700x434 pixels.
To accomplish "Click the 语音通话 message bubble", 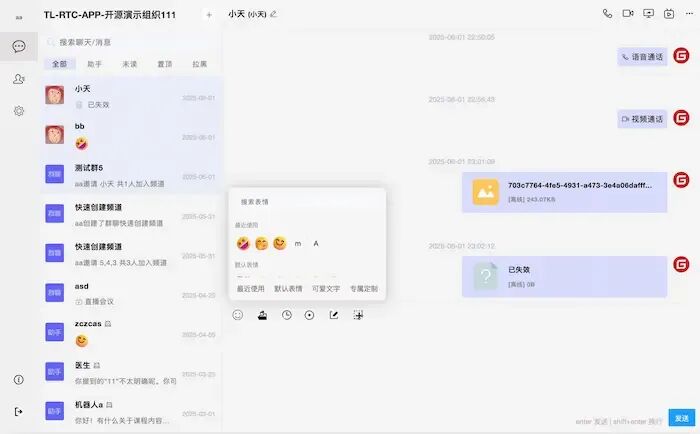I will pos(642,57).
